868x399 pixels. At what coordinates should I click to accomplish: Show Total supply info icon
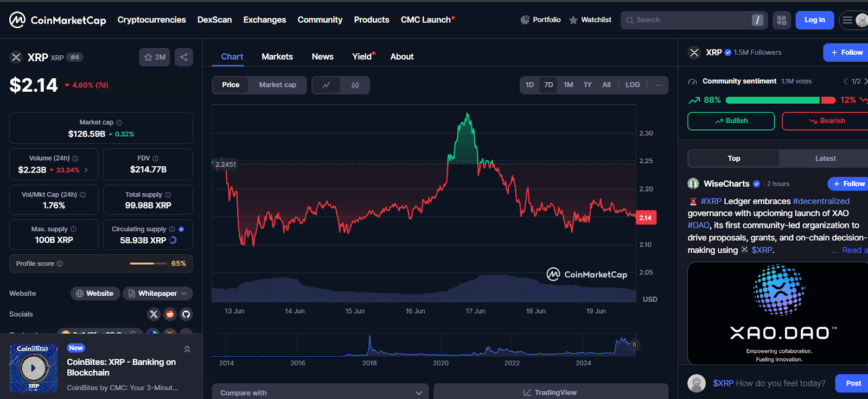[x=168, y=195]
